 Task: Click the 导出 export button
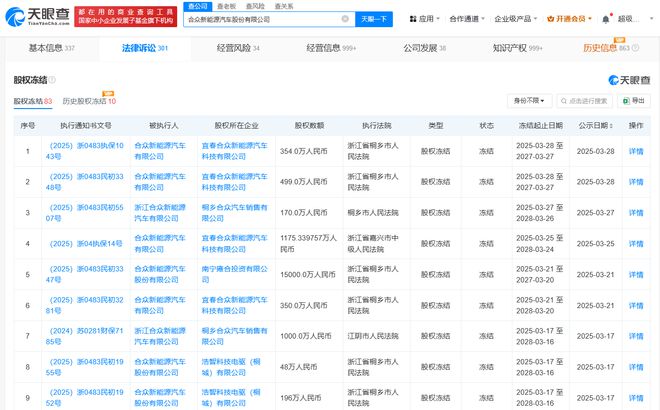(x=634, y=101)
